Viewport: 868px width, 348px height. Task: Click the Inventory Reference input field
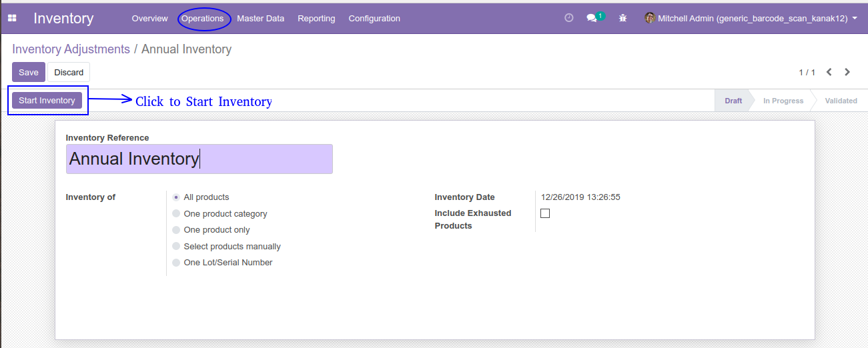pyautogui.click(x=199, y=159)
